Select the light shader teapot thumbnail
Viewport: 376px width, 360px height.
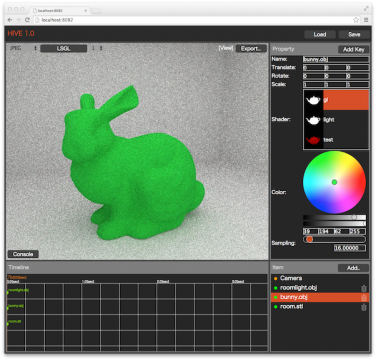pyautogui.click(x=313, y=120)
